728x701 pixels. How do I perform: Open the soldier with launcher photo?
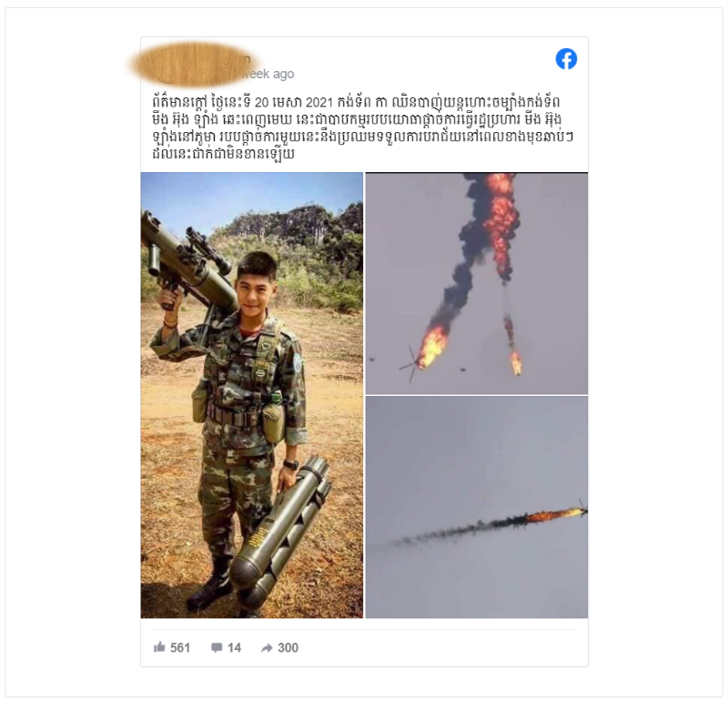[252, 395]
